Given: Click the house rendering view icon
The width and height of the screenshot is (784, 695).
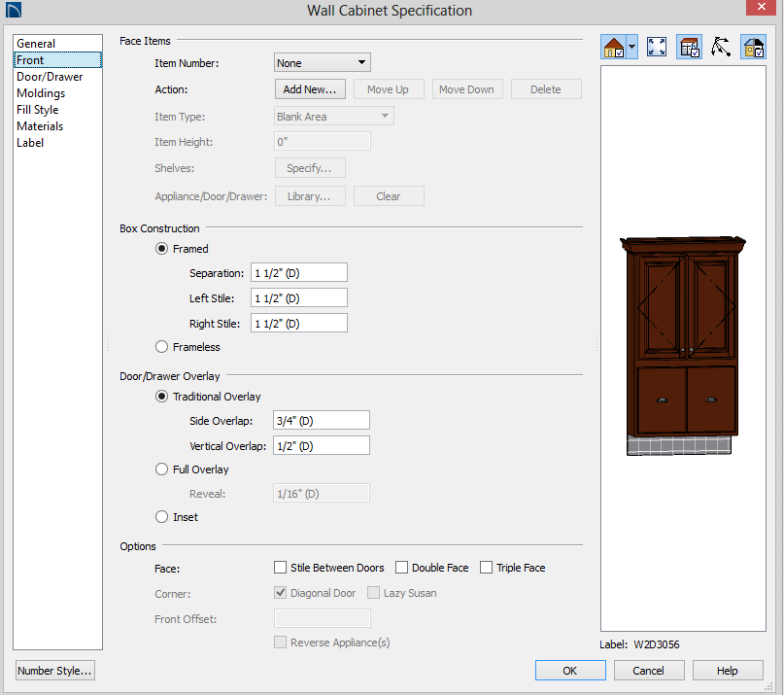Looking at the screenshot, I should (x=613, y=48).
